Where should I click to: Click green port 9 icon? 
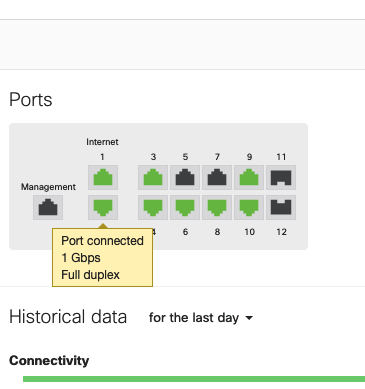tap(249, 177)
